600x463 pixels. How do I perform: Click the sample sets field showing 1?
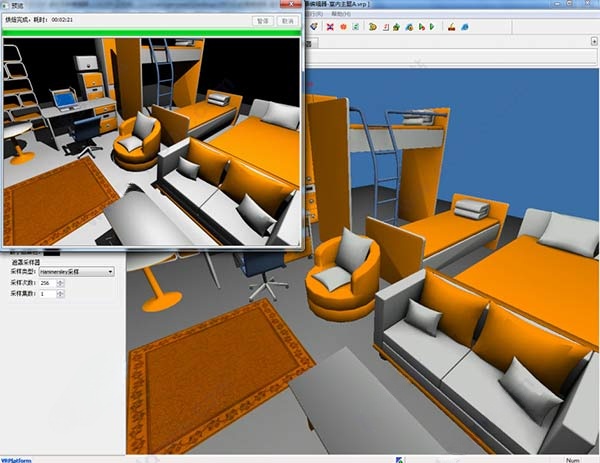point(48,294)
